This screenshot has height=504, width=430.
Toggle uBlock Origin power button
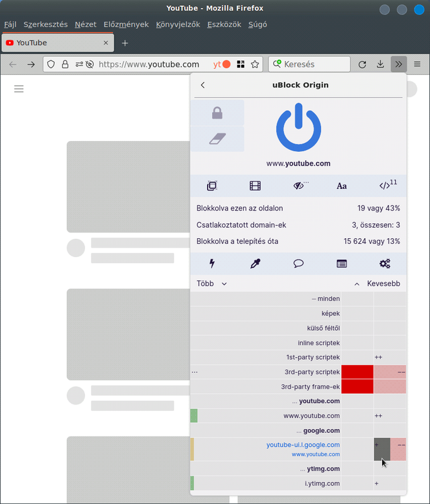click(x=298, y=127)
